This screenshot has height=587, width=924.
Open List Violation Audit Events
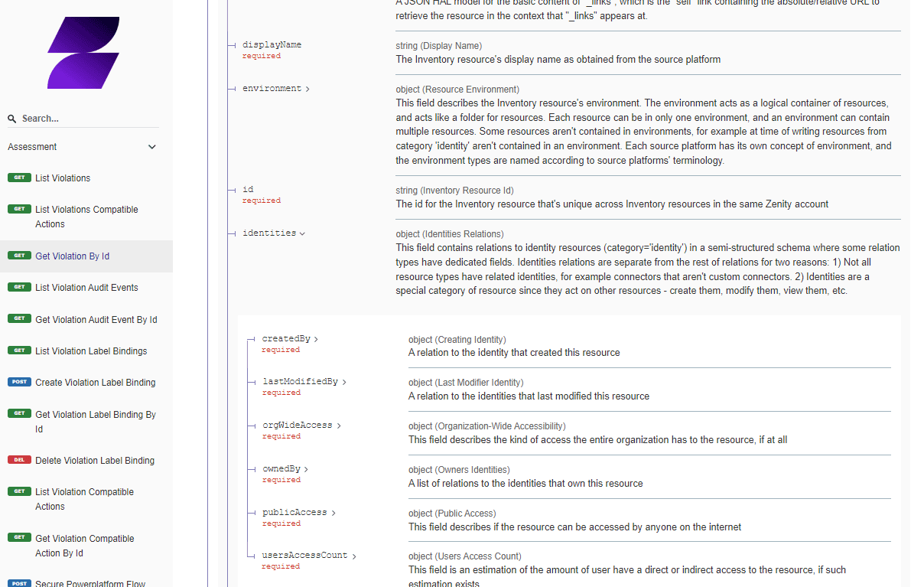[86, 288]
